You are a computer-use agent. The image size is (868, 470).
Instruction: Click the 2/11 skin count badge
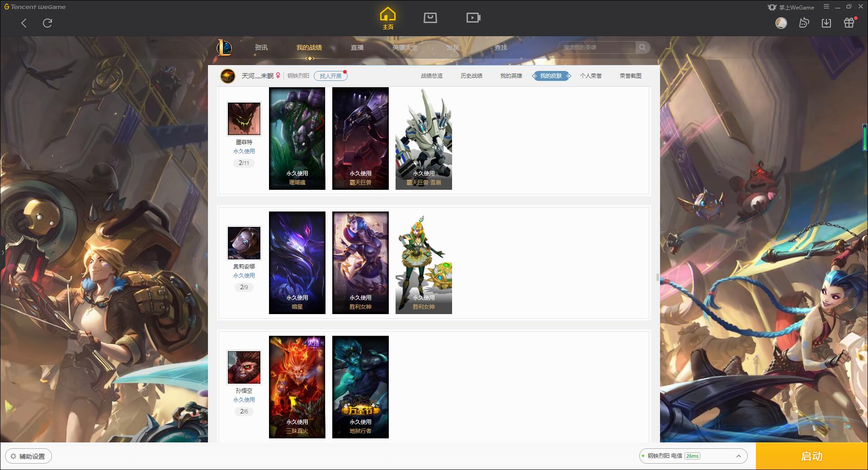[244, 163]
